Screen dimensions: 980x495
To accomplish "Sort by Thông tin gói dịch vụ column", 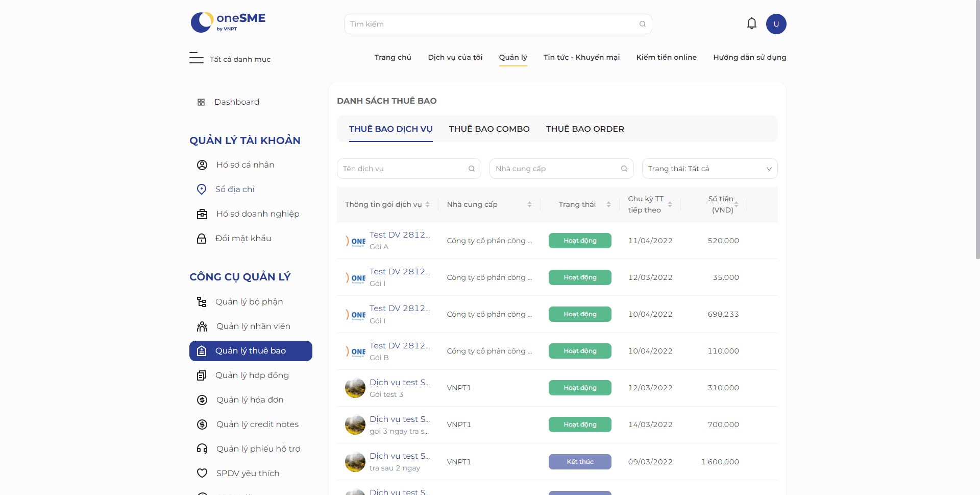I will 427,204.
